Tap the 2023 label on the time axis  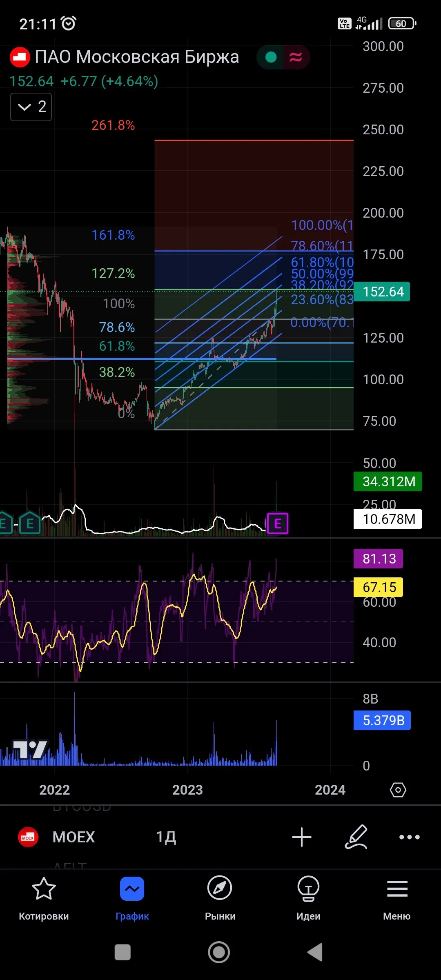click(x=187, y=790)
